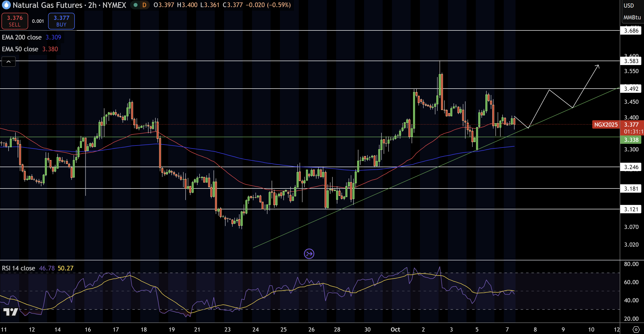Viewport: 644px width, 334px height.
Task: Click the RSI moving average value 50.27
Action: (65, 268)
